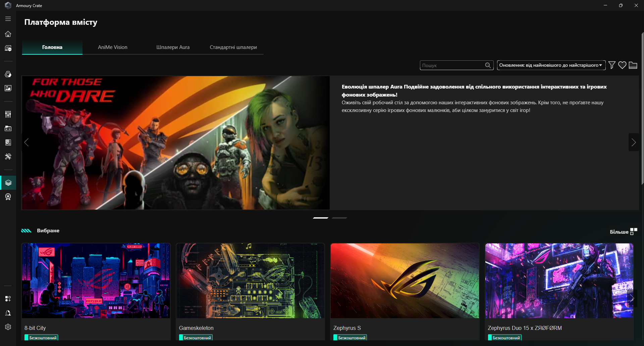Viewport: 644px width, 346px height.
Task: Open the Scenario Profiles icon in sidebar
Action: pyautogui.click(x=8, y=142)
